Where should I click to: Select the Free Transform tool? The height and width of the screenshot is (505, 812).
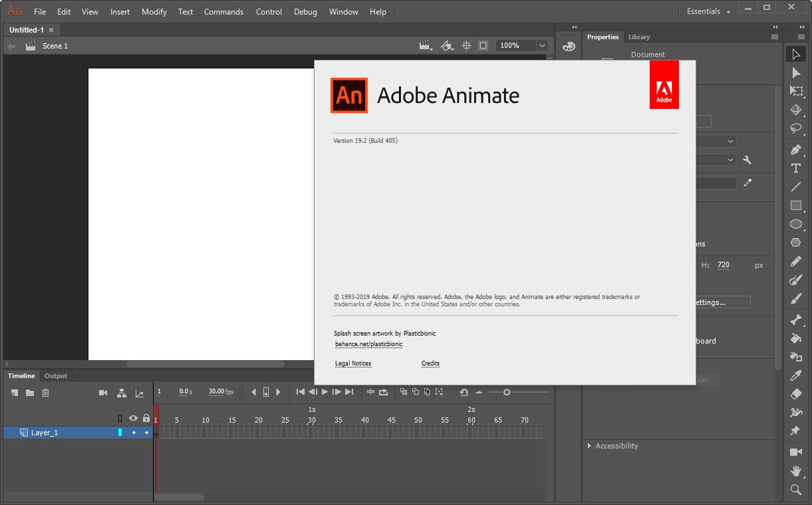pos(796,91)
